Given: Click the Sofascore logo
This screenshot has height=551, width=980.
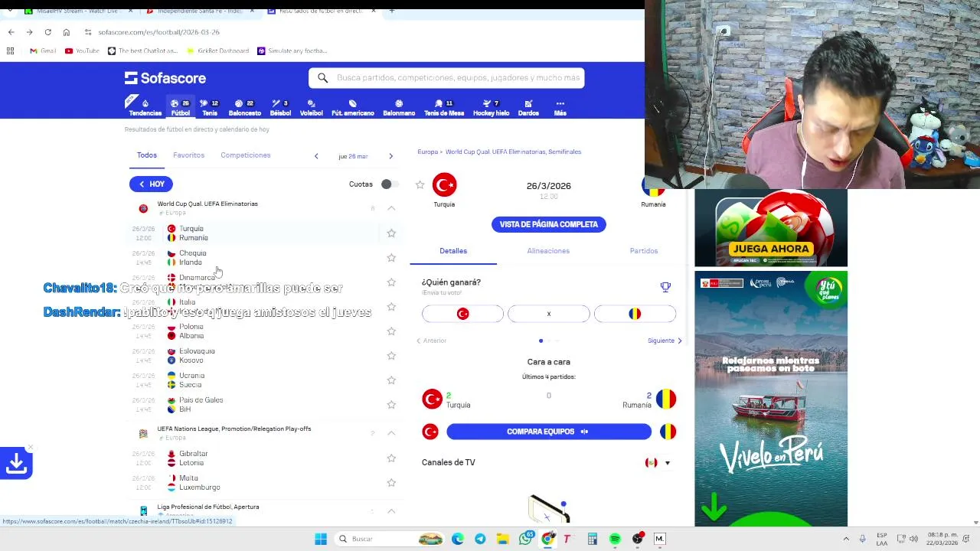Looking at the screenshot, I should click(x=165, y=78).
